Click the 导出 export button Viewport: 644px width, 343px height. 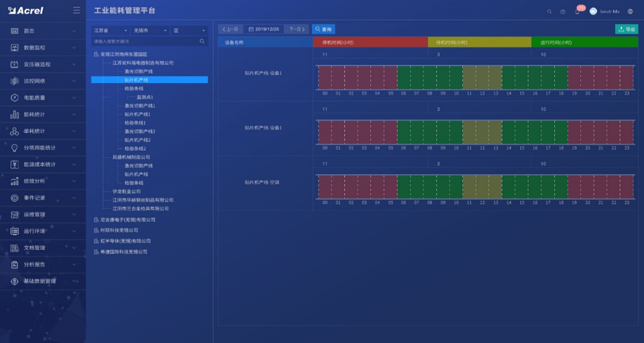tap(627, 29)
